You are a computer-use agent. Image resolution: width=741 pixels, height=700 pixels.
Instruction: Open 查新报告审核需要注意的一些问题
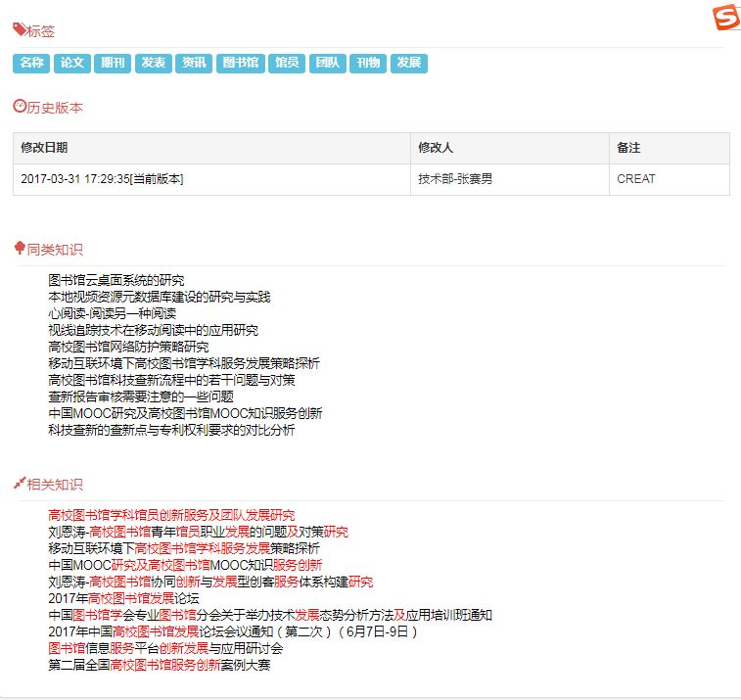[x=141, y=397]
